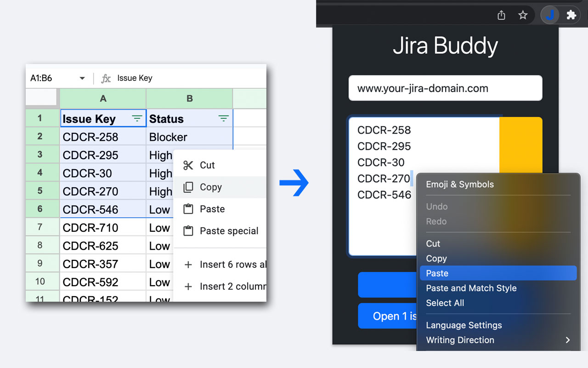This screenshot has height=368, width=588.
Task: Click the clipboard icon beside Paste special
Action: (x=188, y=231)
